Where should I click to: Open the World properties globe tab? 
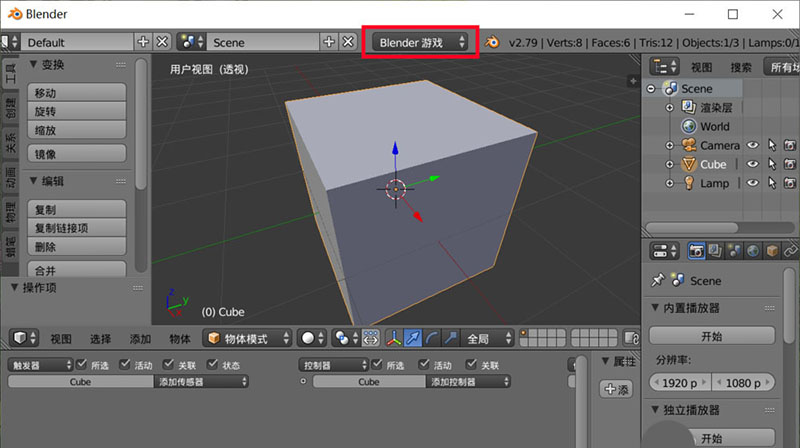pos(753,251)
